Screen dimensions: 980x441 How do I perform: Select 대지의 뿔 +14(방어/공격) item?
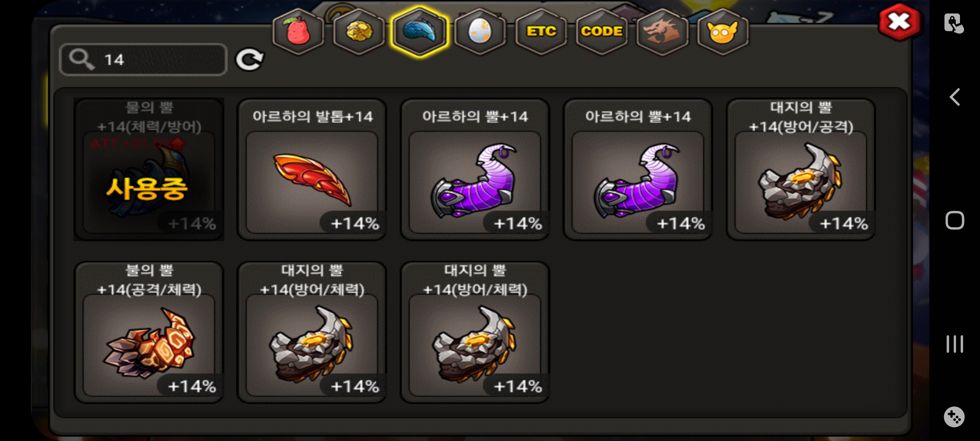pos(801,169)
